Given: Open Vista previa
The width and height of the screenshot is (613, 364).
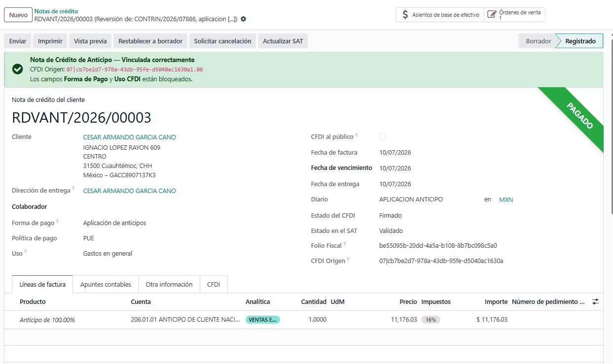Looking at the screenshot, I should click(x=90, y=41).
